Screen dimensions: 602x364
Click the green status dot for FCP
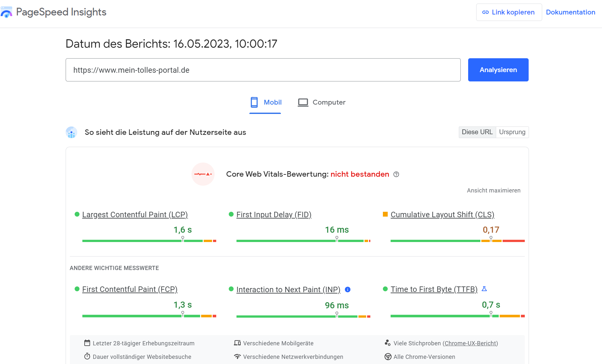click(77, 289)
